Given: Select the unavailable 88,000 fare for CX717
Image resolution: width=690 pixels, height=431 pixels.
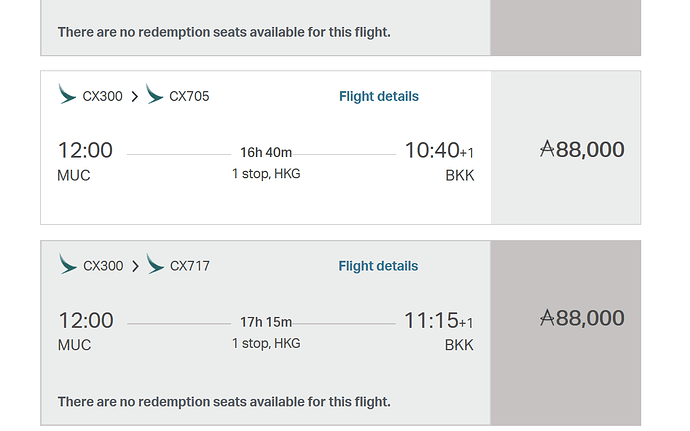Looking at the screenshot, I should pos(582,318).
